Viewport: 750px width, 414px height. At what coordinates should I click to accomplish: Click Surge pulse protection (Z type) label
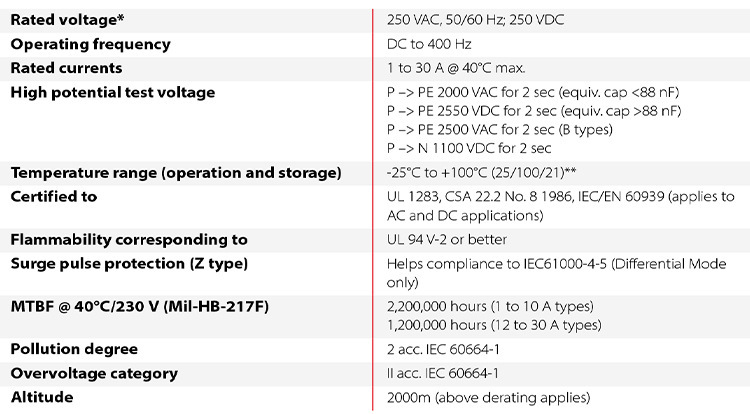[129, 264]
